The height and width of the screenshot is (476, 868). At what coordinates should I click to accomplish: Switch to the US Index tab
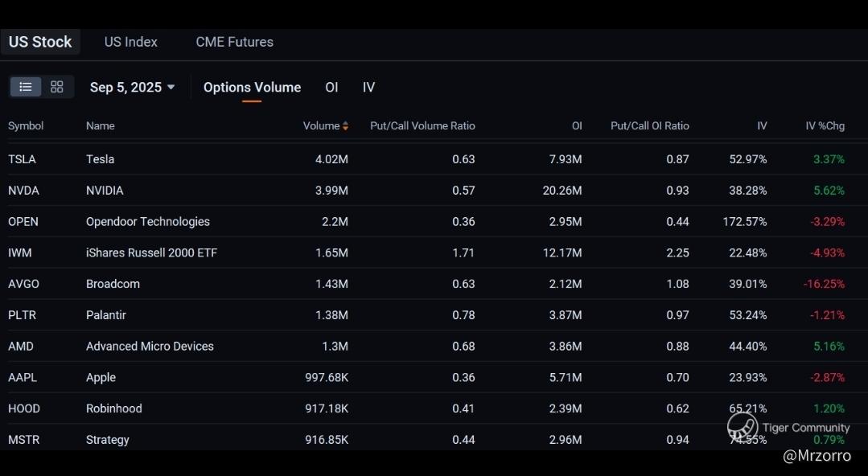[131, 42]
